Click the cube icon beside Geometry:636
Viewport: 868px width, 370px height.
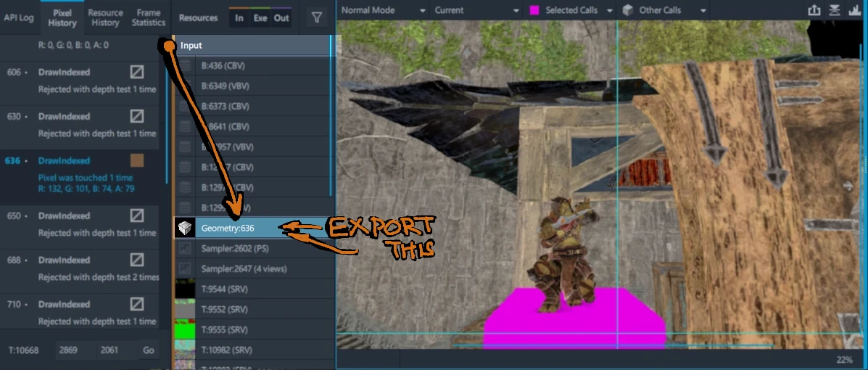pyautogui.click(x=184, y=229)
